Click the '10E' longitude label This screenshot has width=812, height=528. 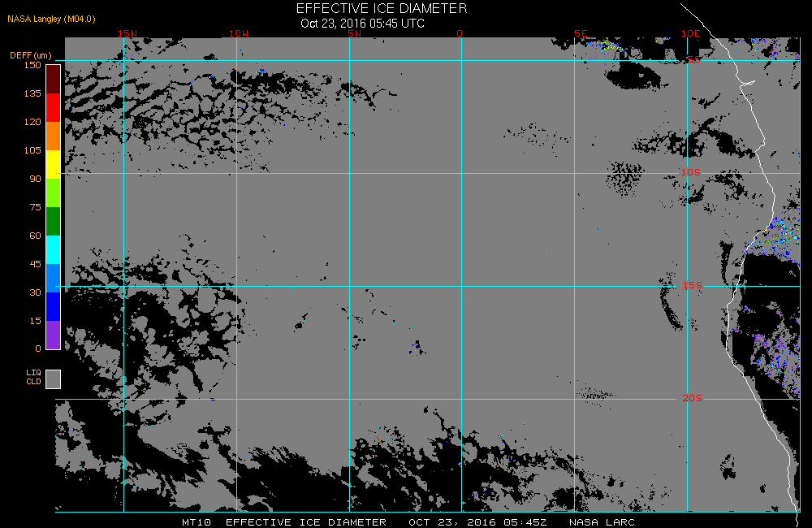690,33
